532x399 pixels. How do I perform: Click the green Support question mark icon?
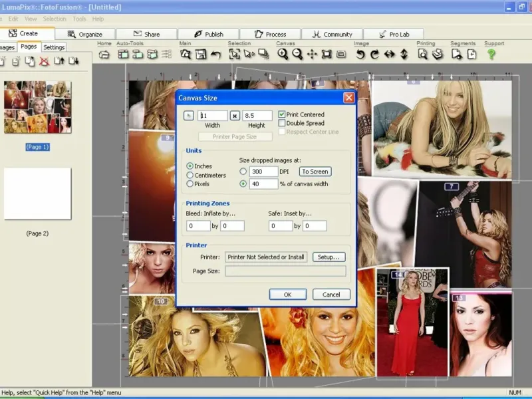point(491,55)
